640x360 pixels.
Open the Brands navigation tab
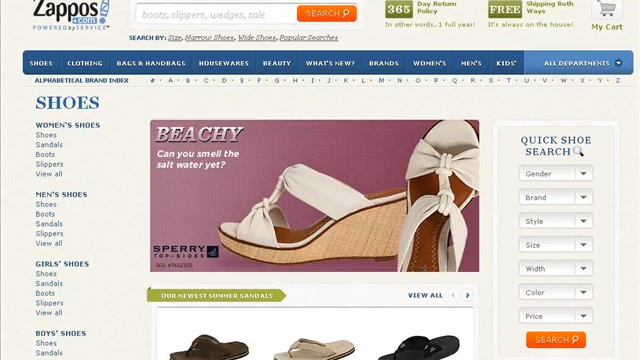pyautogui.click(x=384, y=63)
